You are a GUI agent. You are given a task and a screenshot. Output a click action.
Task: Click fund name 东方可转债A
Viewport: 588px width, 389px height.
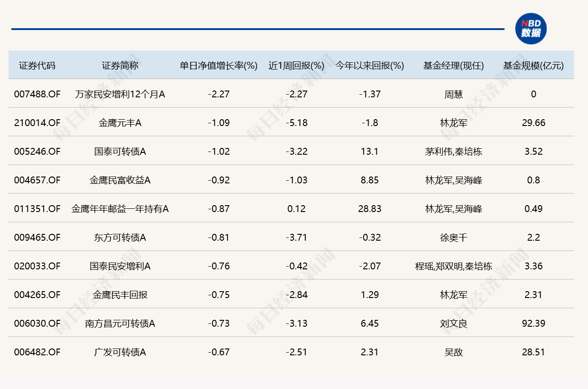[120, 237]
